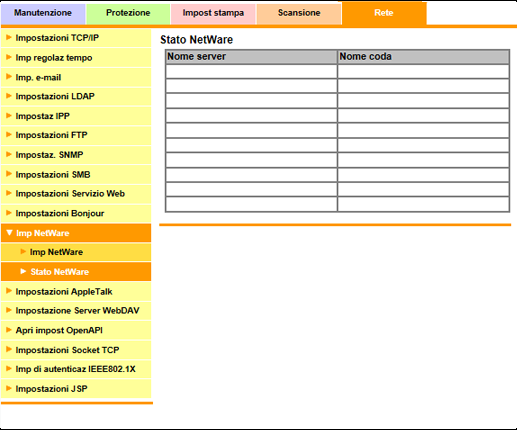
Task: Click arrow icon beside Impostazioni Socket TCP
Action: pos(9,349)
